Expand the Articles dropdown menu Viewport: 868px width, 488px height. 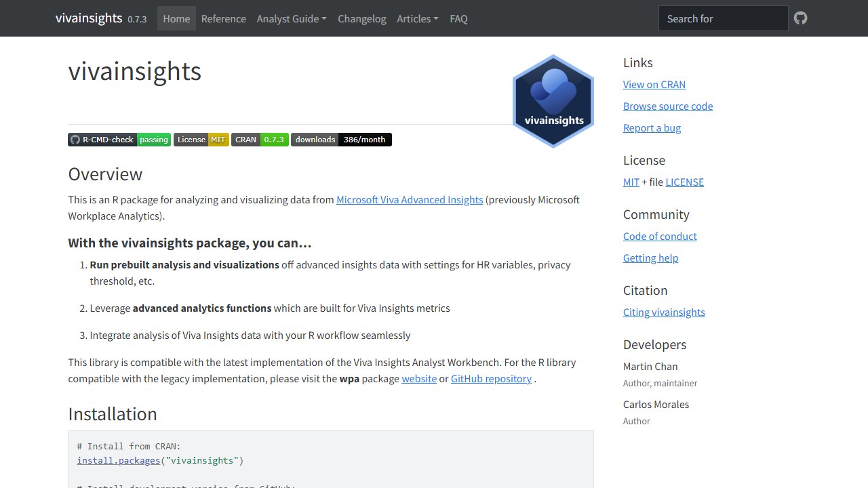418,19
